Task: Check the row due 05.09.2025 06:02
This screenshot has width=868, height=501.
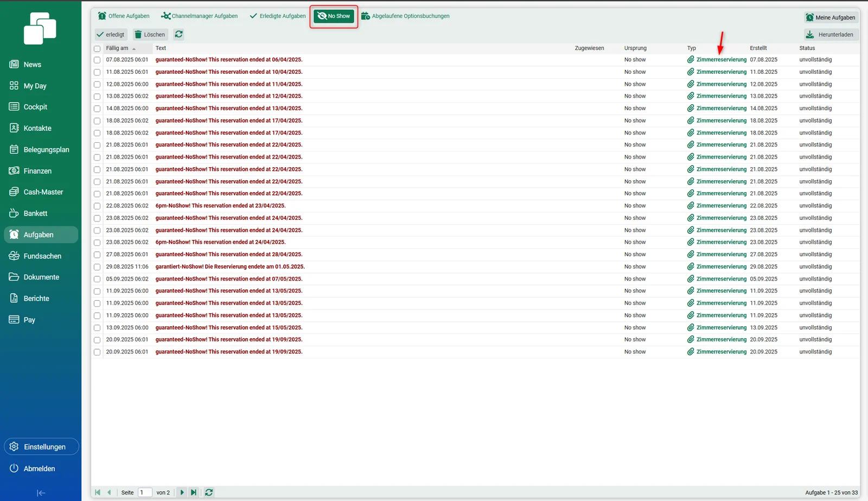Action: click(x=97, y=279)
